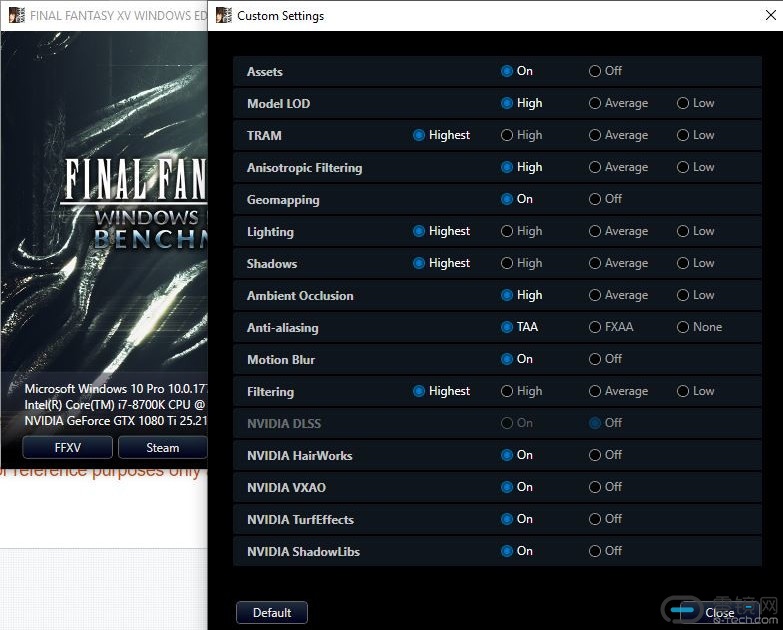
Task: Click the Final Fantasy XV benchmark window icon
Action: click(x=16, y=16)
